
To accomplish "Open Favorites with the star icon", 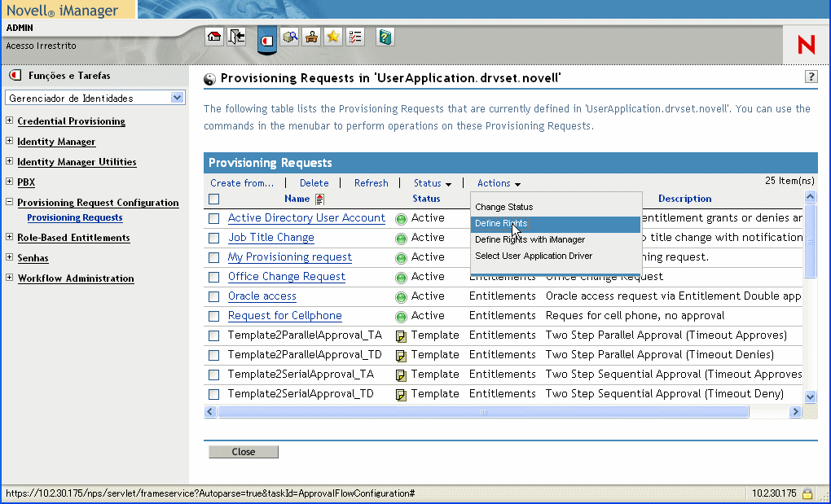I will point(333,37).
